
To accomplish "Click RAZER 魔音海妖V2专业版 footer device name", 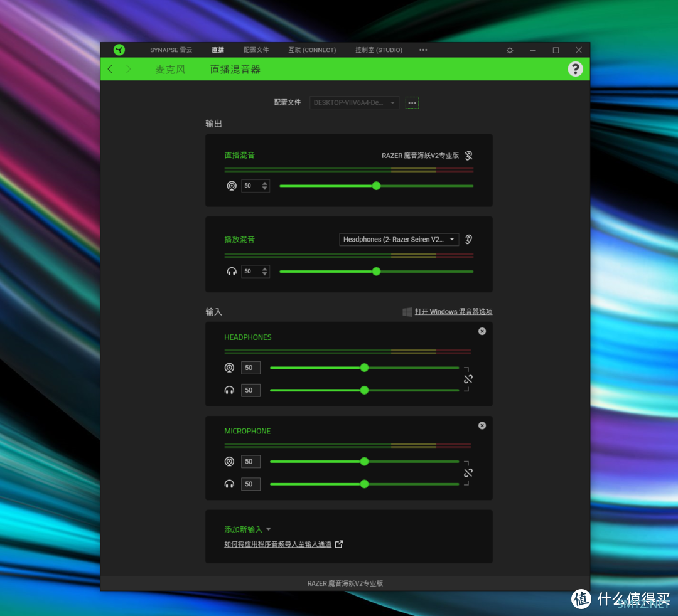I will tap(345, 583).
